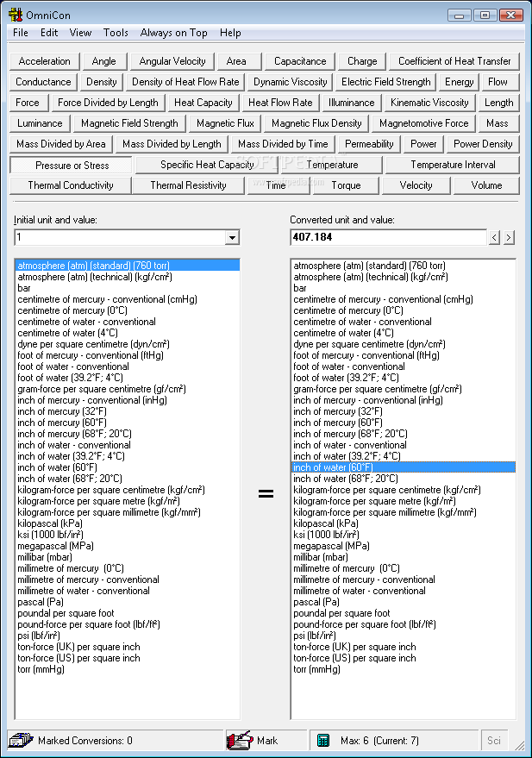This screenshot has height=758, width=532.
Task: Select the Velocity category
Action: tap(416, 185)
